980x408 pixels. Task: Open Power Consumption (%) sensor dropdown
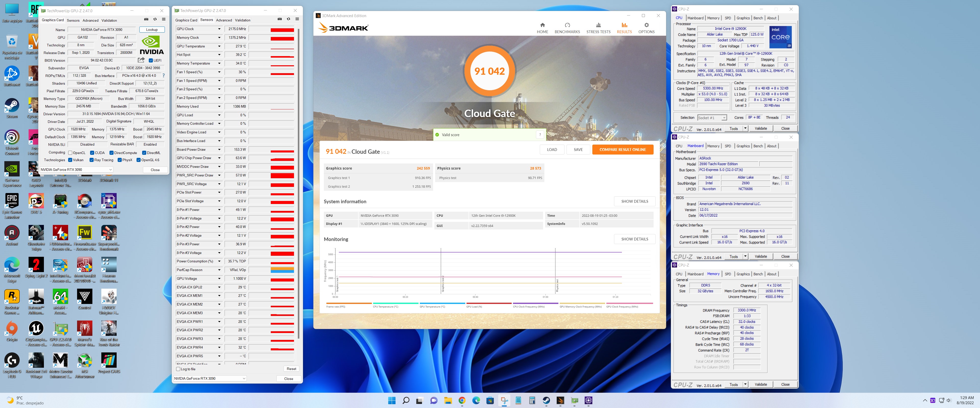click(219, 261)
